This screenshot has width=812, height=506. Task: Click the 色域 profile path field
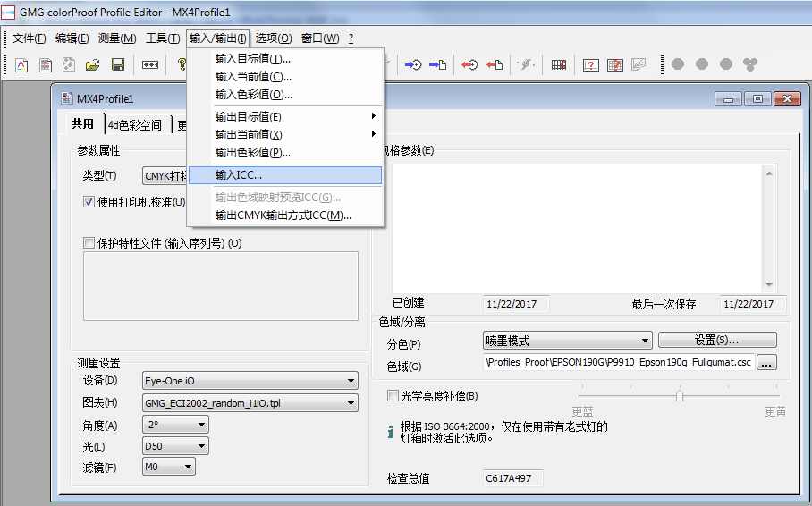[618, 362]
